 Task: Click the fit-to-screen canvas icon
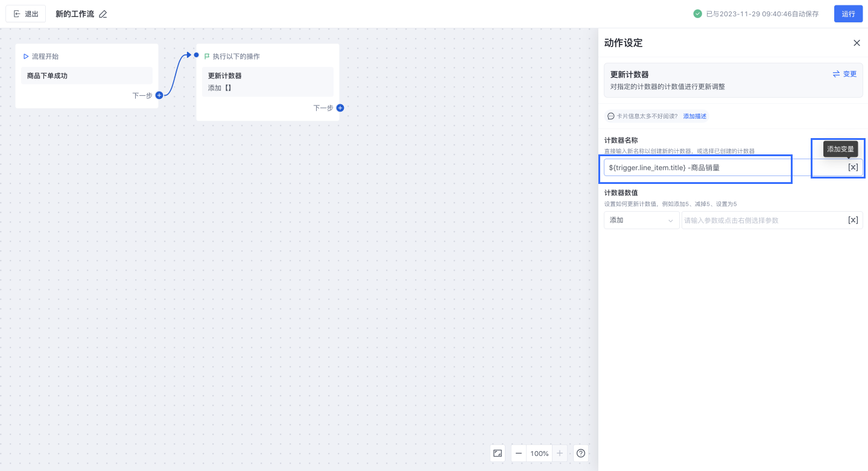click(498, 453)
